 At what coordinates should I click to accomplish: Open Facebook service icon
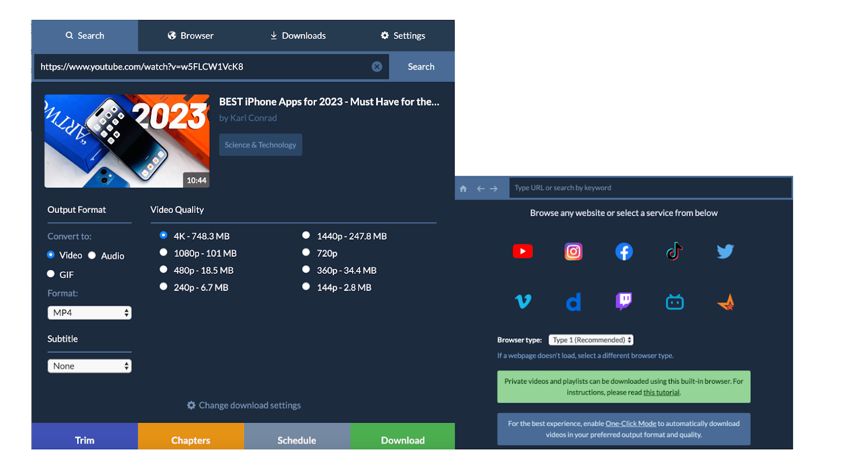(x=624, y=251)
